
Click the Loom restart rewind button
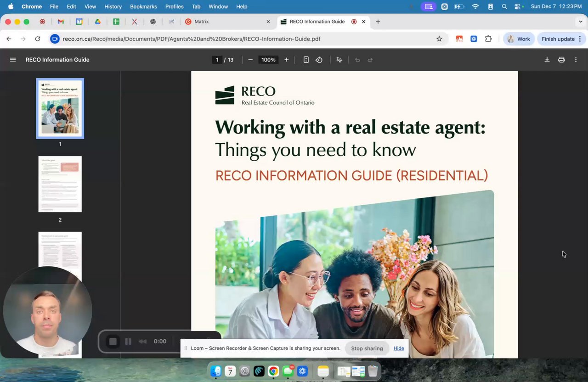click(143, 342)
